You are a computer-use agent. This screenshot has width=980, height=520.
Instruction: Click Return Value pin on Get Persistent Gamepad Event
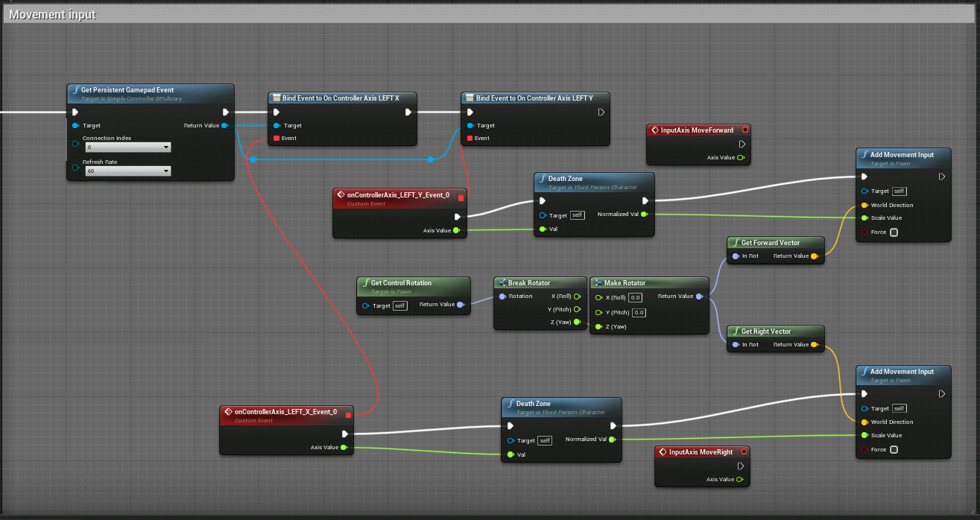pyautogui.click(x=224, y=125)
